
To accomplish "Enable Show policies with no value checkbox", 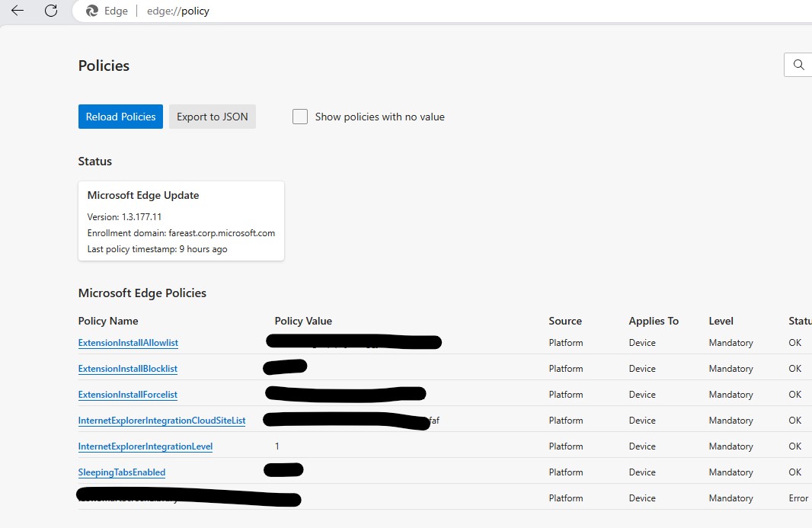I will pos(300,117).
